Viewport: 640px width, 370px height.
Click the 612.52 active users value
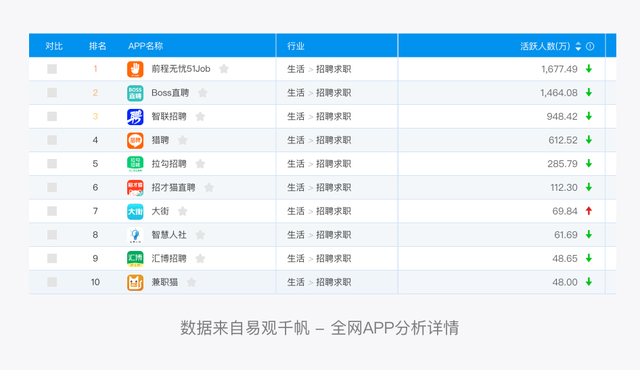click(563, 140)
